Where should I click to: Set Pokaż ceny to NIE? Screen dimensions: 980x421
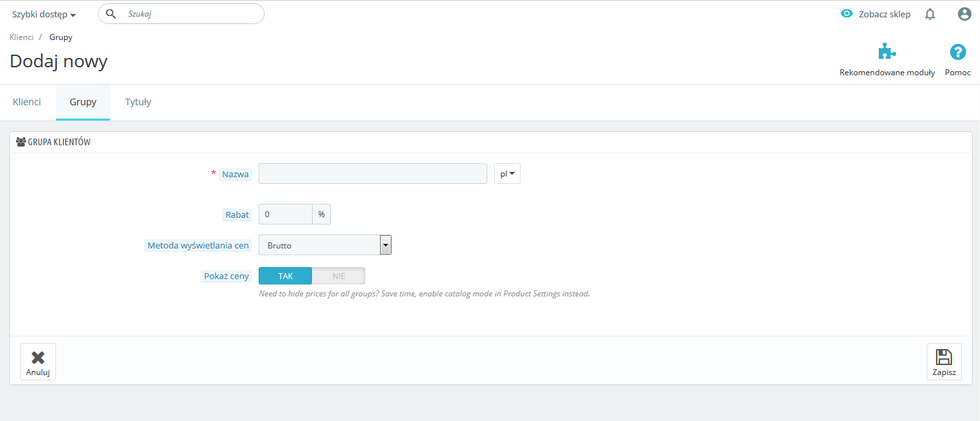click(339, 276)
